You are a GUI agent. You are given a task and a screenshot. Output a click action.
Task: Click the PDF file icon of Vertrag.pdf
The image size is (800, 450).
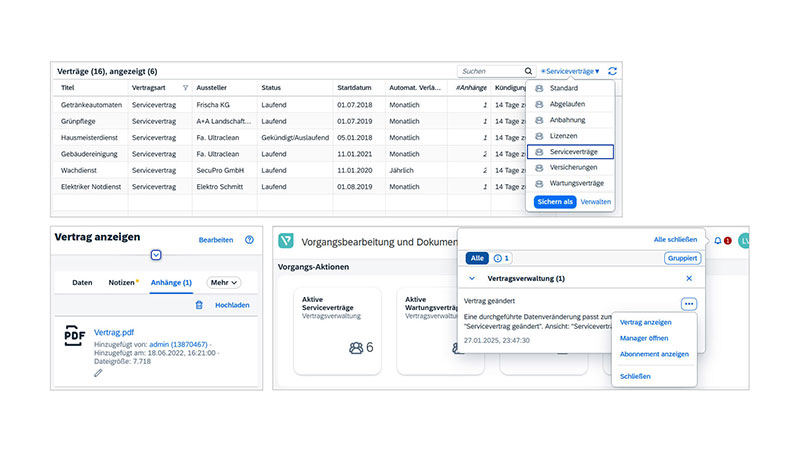click(74, 337)
